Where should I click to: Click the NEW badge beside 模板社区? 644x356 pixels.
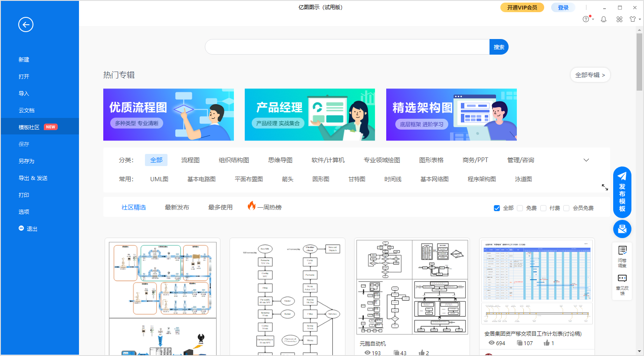point(51,127)
